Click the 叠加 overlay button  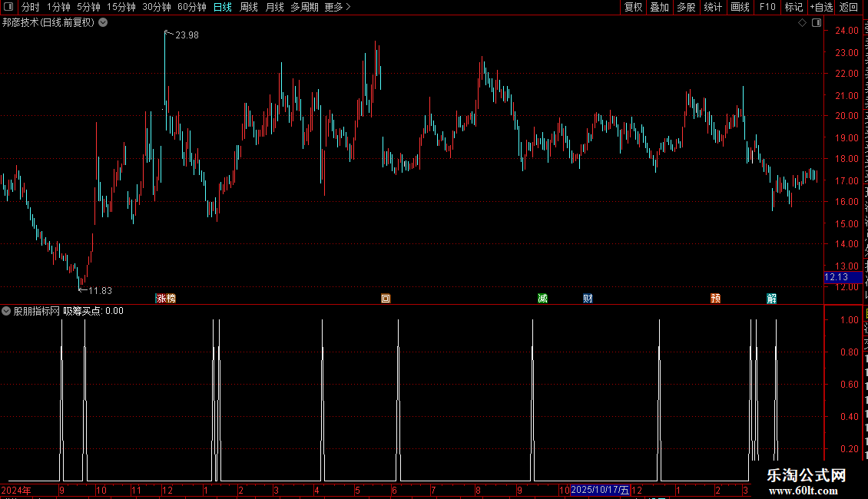coord(660,7)
